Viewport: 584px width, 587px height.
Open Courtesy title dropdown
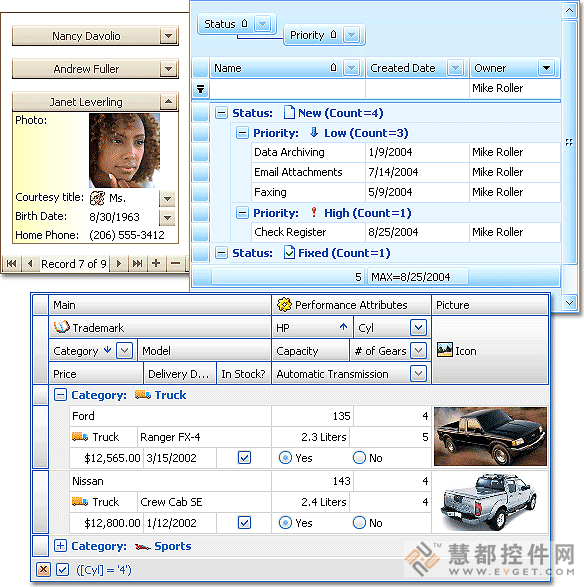click(x=167, y=199)
